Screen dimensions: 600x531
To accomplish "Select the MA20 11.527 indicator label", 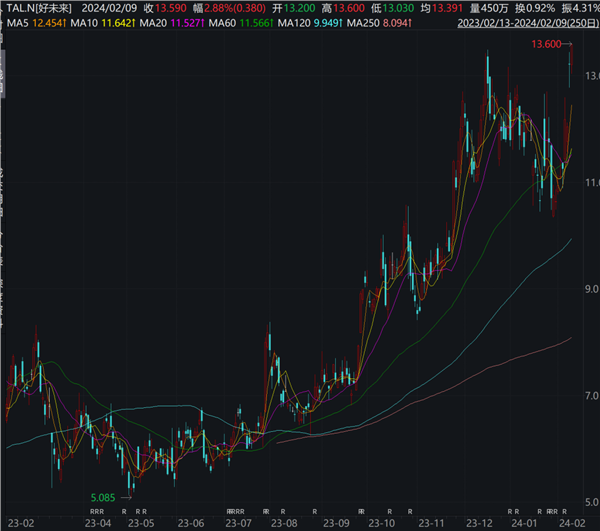I will pos(172,23).
